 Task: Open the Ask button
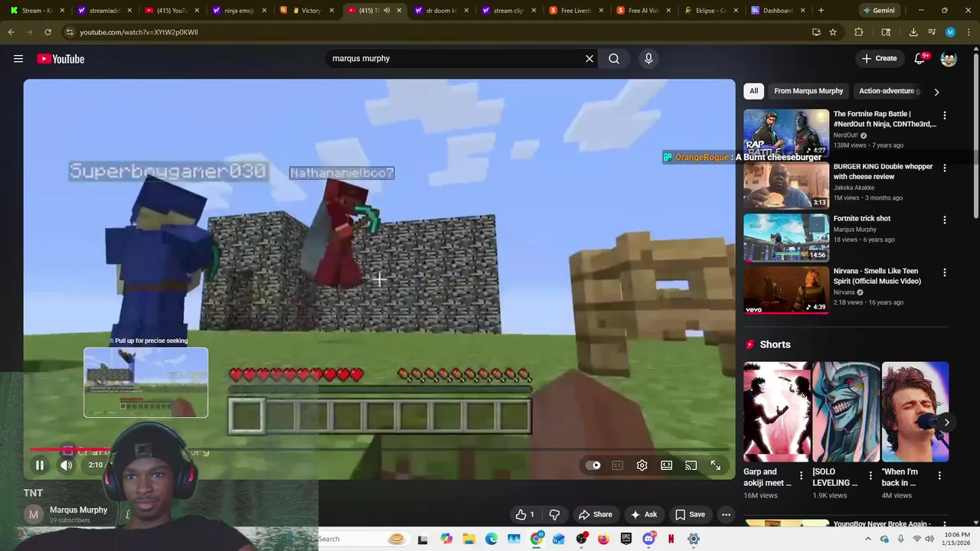[x=643, y=514]
